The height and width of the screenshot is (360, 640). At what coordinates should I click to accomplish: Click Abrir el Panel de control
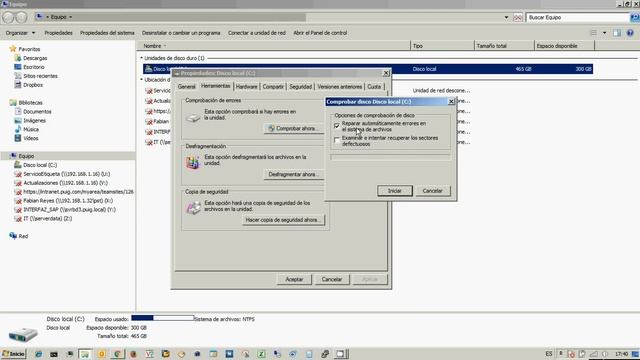320,33
